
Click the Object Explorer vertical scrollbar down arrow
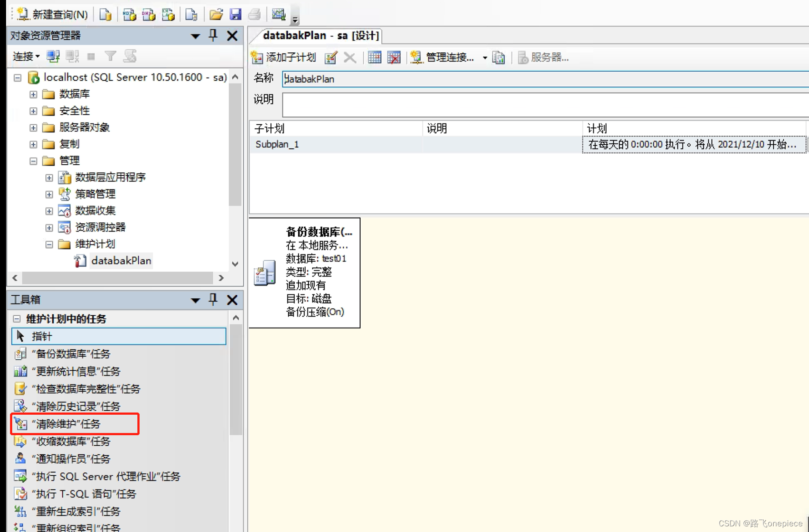pyautogui.click(x=235, y=264)
